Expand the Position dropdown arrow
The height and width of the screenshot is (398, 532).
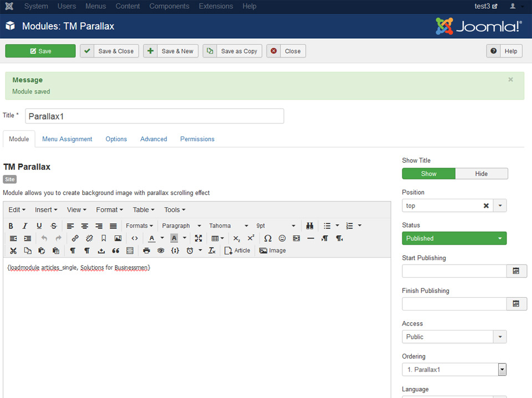click(500, 205)
